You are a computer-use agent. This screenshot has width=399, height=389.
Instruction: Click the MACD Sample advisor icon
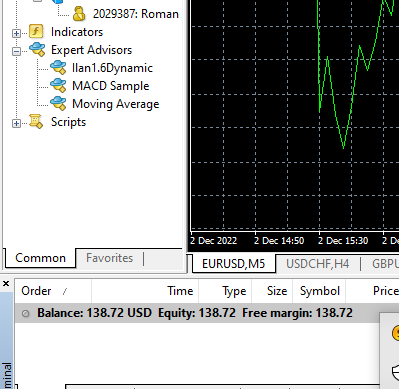tap(58, 86)
